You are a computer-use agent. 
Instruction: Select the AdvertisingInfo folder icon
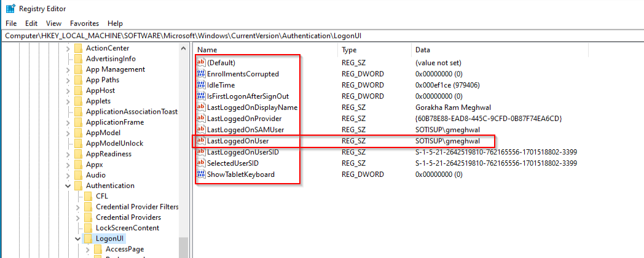tap(78, 59)
